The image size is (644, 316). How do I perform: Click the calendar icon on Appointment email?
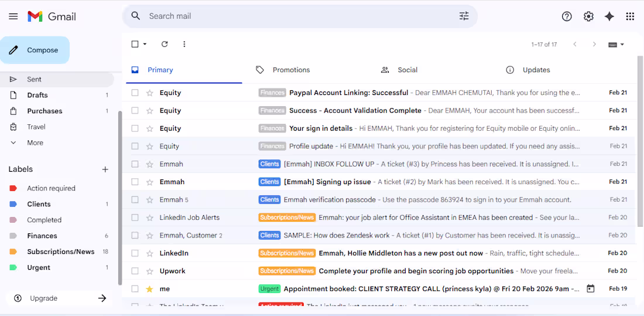(x=591, y=289)
